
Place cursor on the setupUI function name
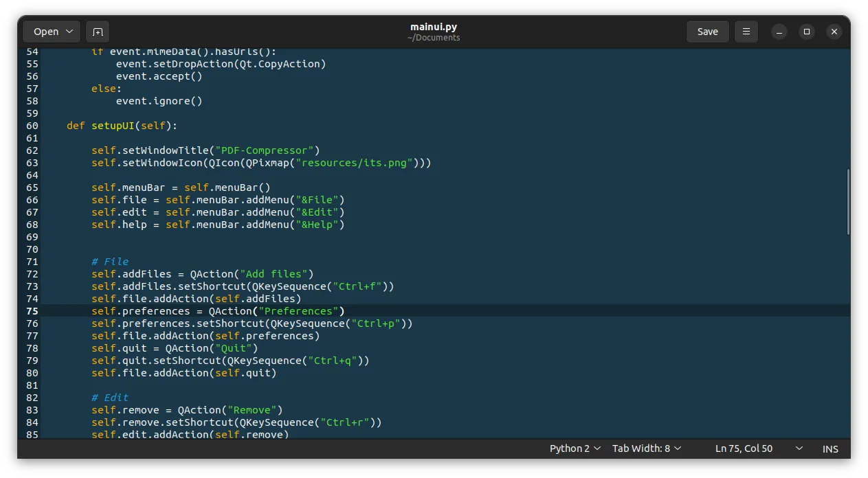[x=113, y=126]
